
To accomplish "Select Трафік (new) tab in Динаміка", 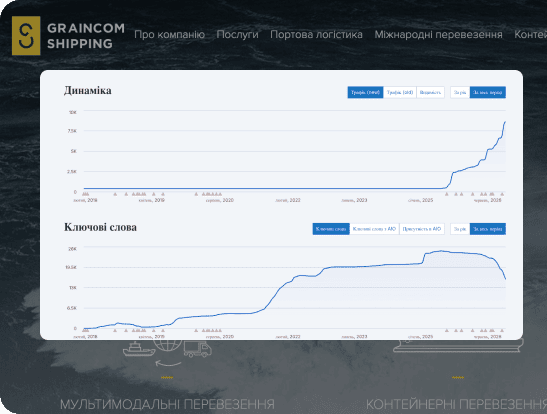I will [x=365, y=92].
